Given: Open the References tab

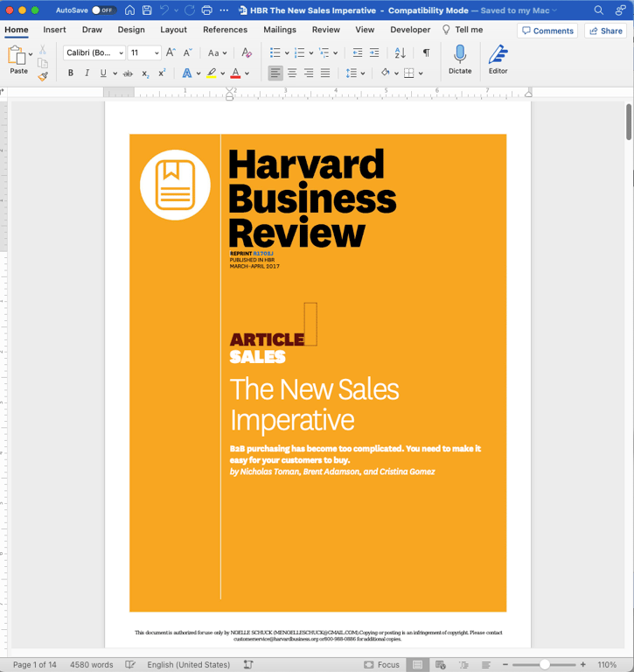Looking at the screenshot, I should click(x=225, y=30).
